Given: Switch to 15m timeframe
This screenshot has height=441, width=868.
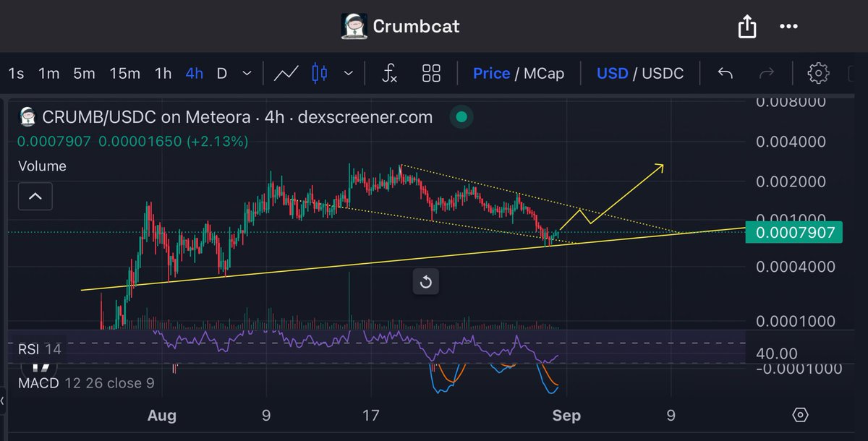Looking at the screenshot, I should coord(124,73).
